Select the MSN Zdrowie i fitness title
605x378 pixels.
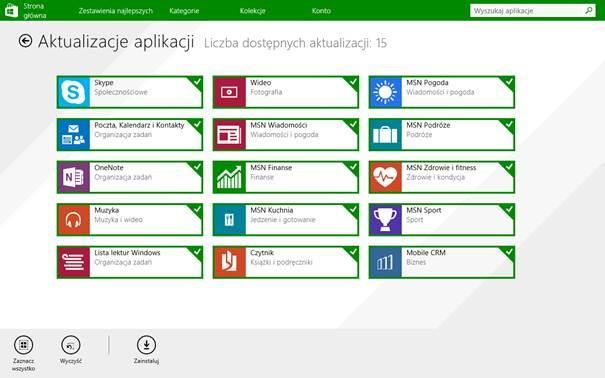coord(441,168)
